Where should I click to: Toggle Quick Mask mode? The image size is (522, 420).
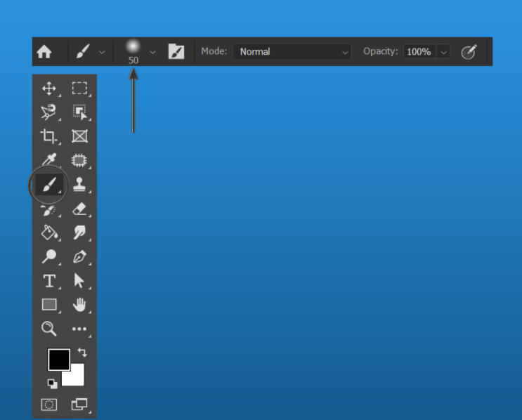tap(49, 405)
